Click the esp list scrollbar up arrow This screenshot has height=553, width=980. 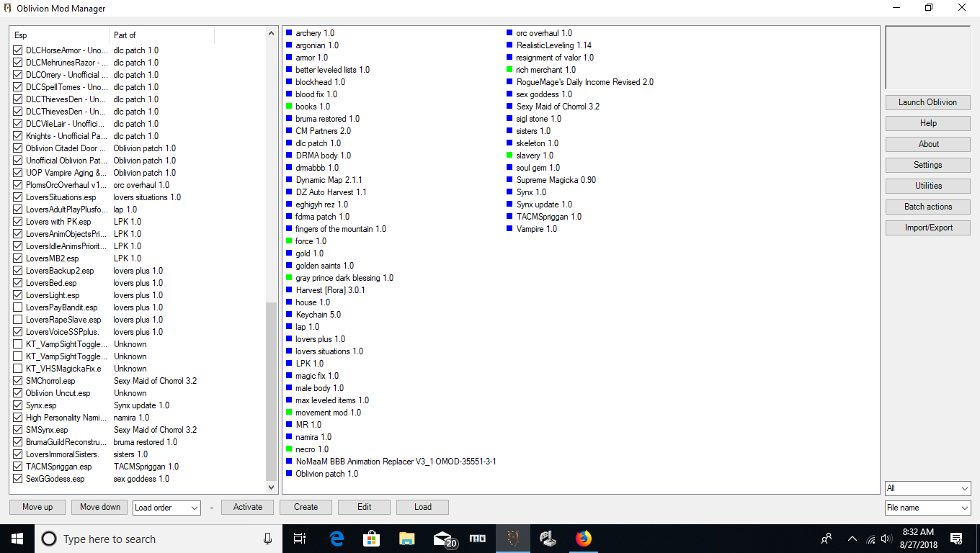point(271,34)
